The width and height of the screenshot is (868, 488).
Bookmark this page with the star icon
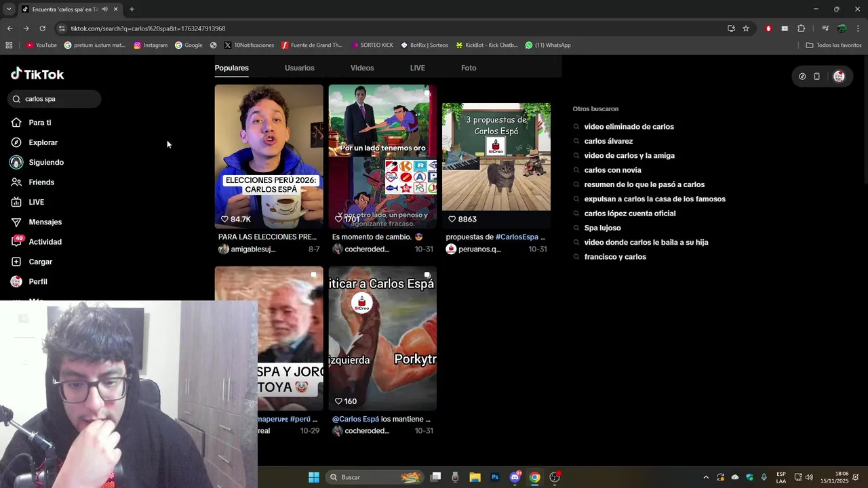(x=746, y=28)
